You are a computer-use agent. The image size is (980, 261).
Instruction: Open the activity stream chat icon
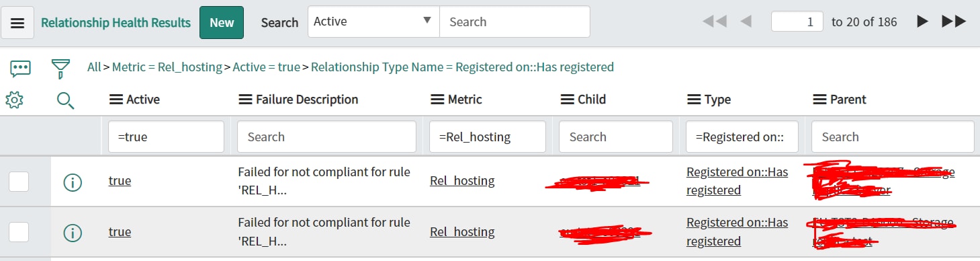[20, 68]
